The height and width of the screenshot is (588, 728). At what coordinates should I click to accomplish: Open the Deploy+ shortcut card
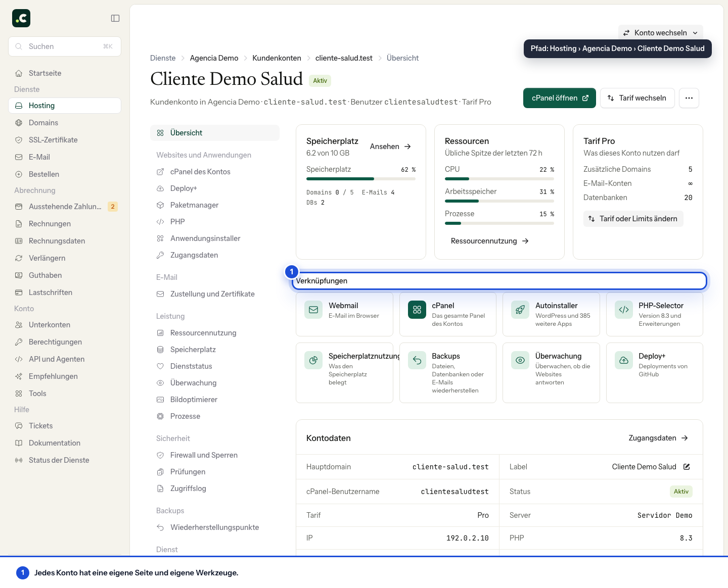click(655, 373)
